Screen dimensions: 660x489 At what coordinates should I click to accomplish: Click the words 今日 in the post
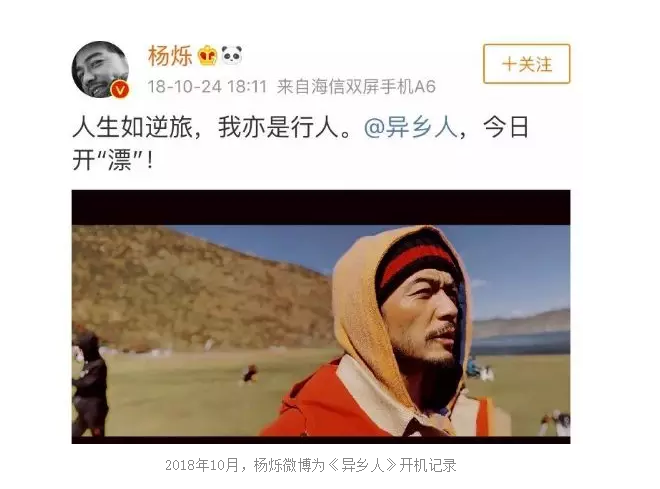tap(506, 127)
